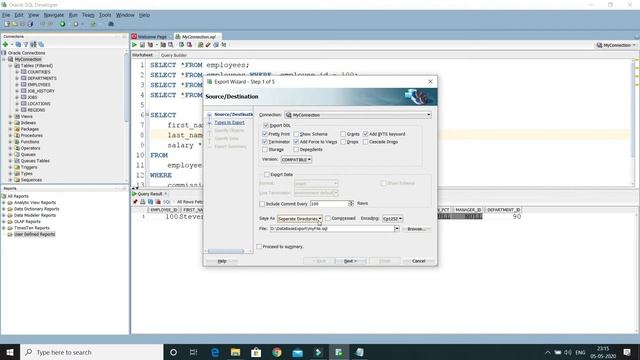
Task: Click the Include Commit Every rows spinner
Action: pos(351,203)
